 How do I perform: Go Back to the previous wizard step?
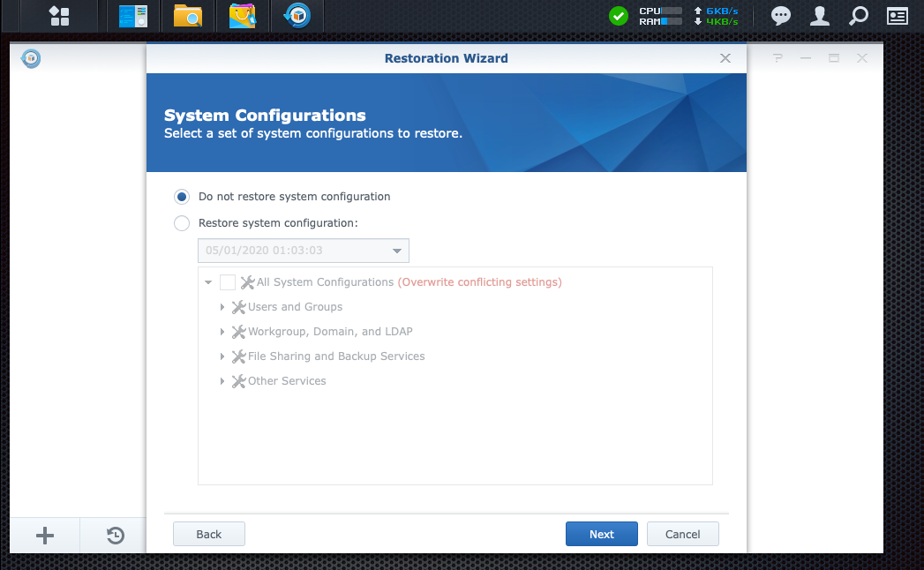pyautogui.click(x=209, y=534)
